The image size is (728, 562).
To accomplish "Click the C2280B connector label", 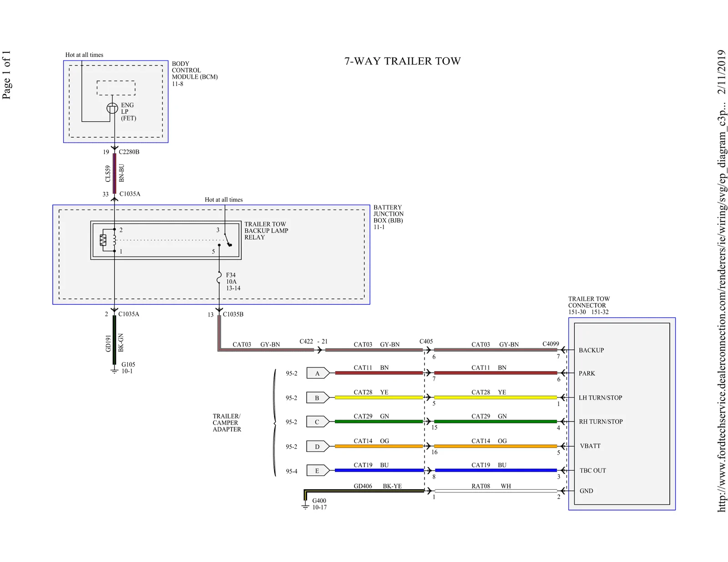I will coord(129,152).
